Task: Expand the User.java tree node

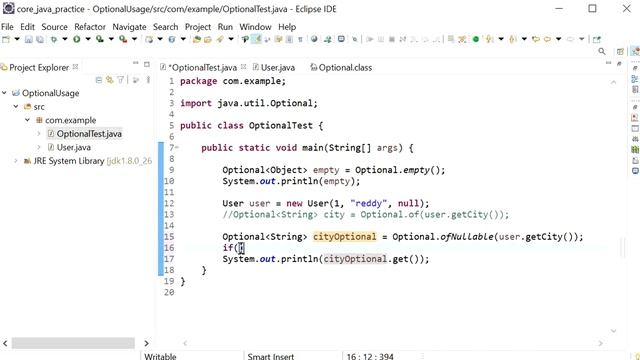Action: 39,147
